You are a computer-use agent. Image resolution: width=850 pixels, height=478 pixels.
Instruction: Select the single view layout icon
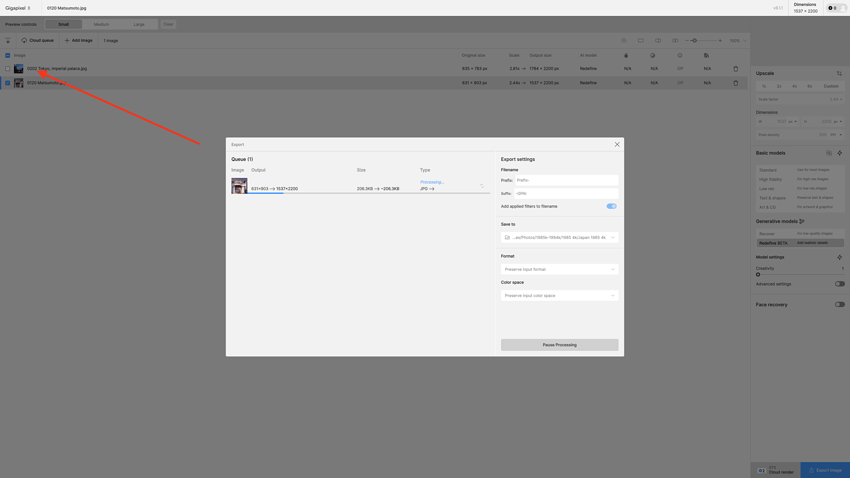point(641,41)
